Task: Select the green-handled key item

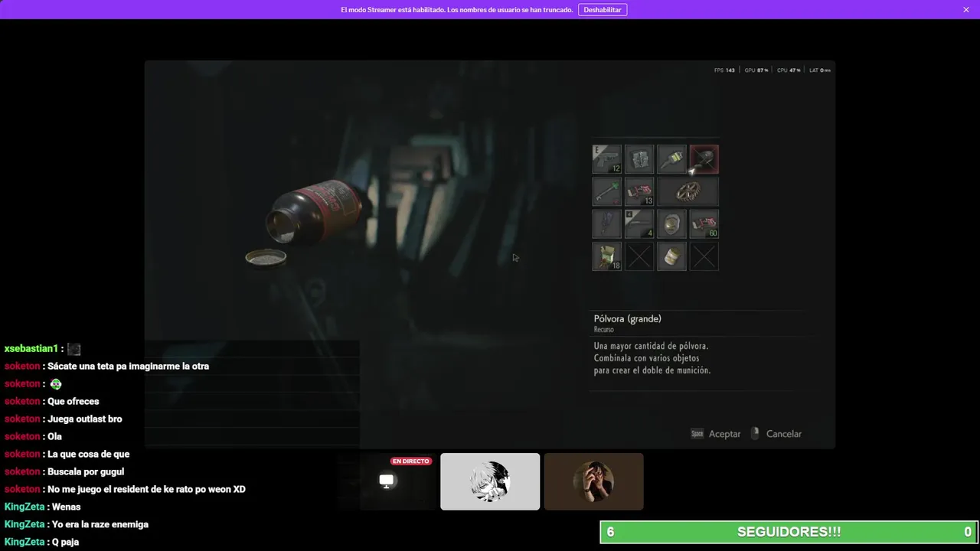Action: click(x=607, y=191)
